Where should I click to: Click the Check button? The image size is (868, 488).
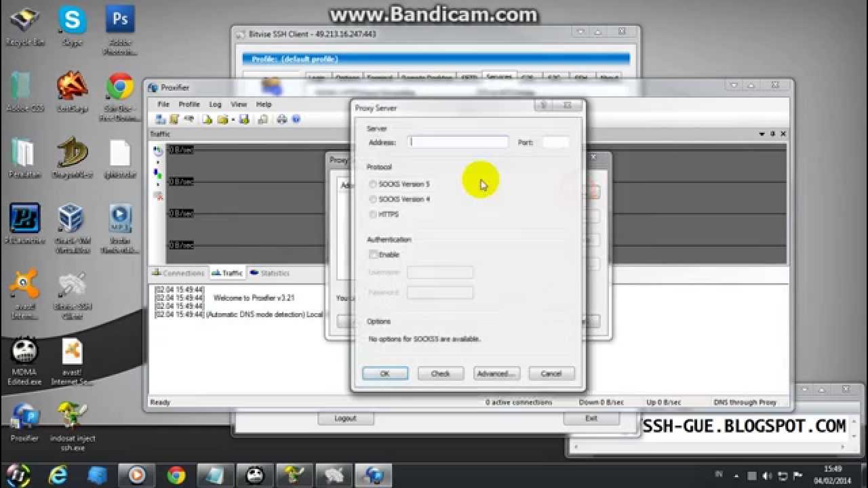(441, 373)
